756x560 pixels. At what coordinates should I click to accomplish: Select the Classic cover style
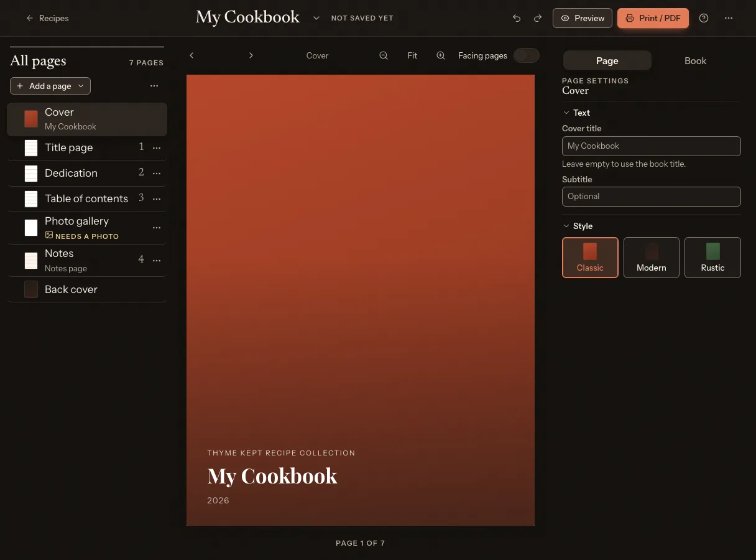click(590, 257)
